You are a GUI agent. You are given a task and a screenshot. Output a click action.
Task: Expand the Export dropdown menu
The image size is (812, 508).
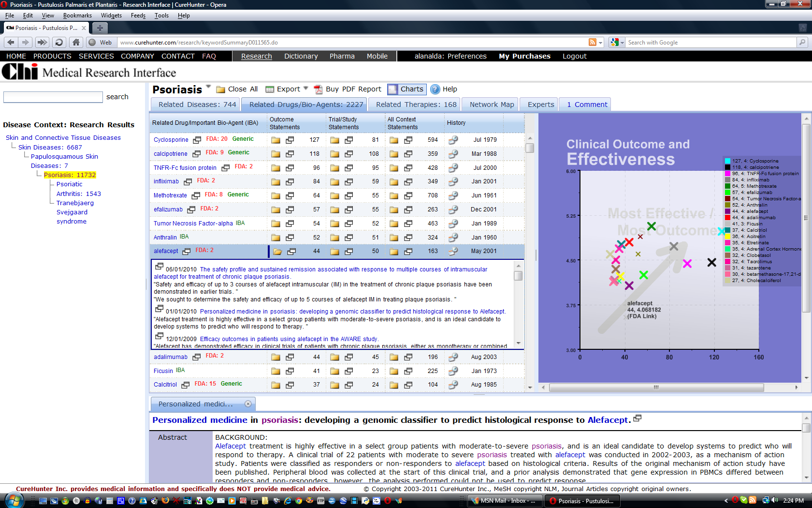(305, 89)
